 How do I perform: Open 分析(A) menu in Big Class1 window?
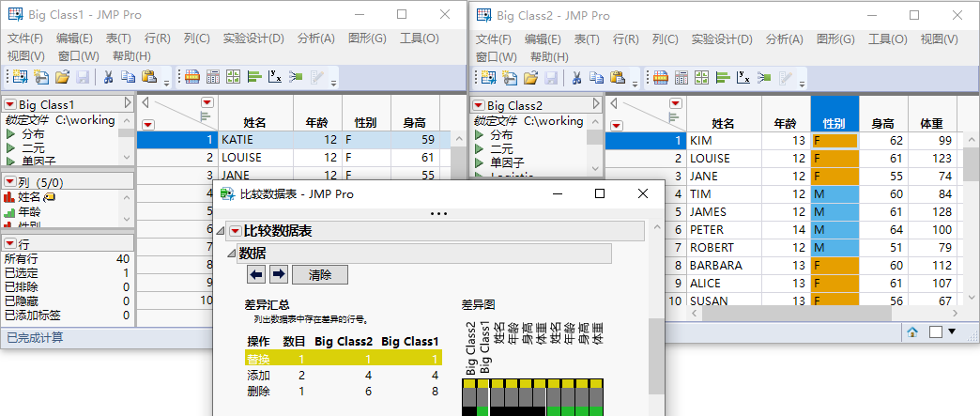click(x=315, y=39)
